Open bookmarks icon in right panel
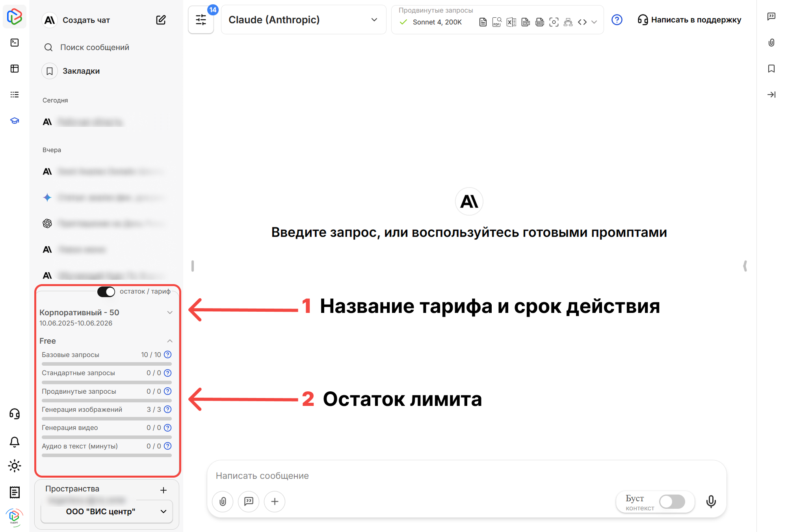 [x=771, y=69]
